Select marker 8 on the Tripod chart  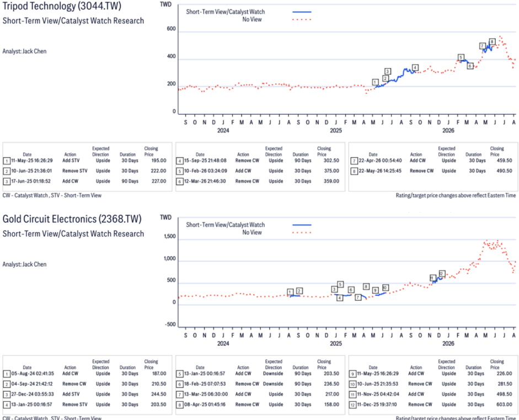click(x=492, y=41)
